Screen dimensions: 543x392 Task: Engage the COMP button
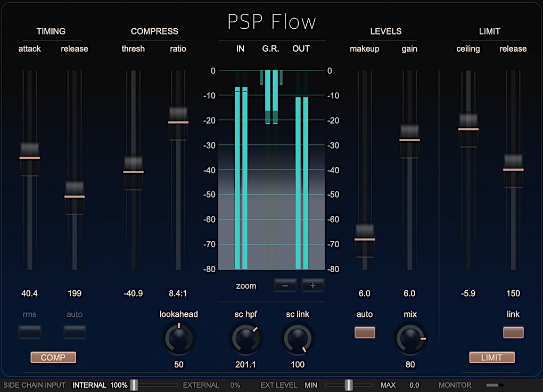click(x=53, y=357)
